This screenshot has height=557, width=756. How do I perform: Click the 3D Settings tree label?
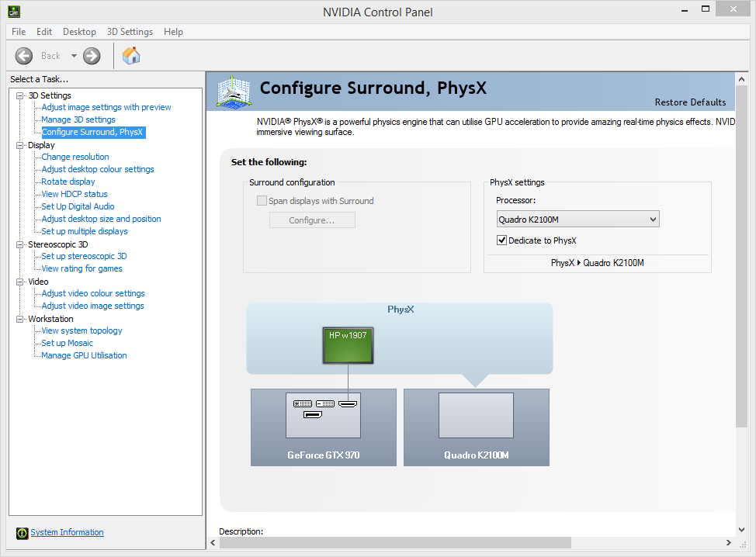49,95
